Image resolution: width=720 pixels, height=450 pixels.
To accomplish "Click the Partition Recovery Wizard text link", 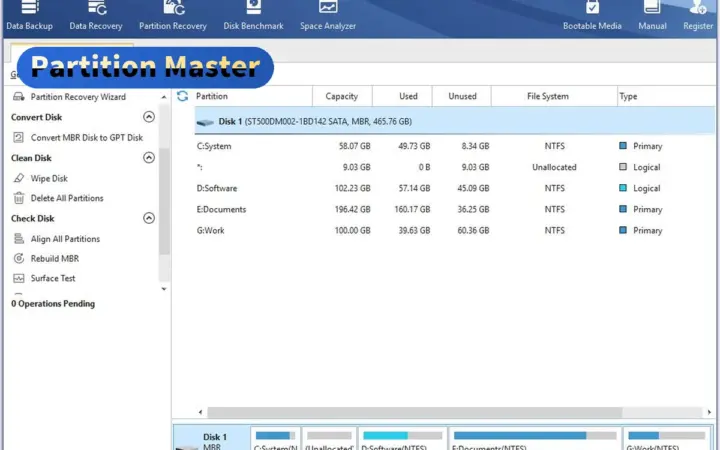I will (x=78, y=97).
